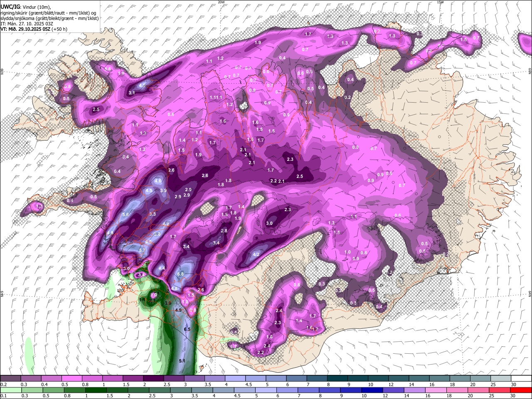
Task: Pick bottom legend swatch between 10 and 12
Action: pos(372,390)
